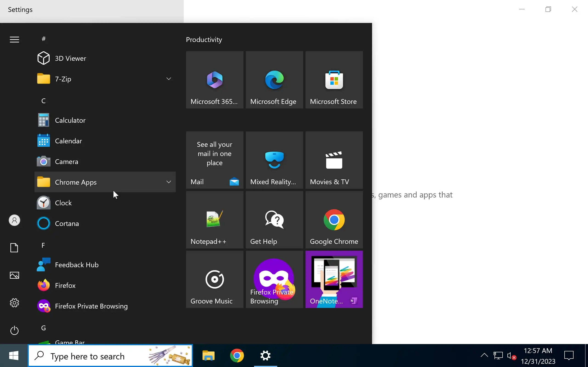Open the Get Help tile
588x367 pixels.
click(x=274, y=220)
